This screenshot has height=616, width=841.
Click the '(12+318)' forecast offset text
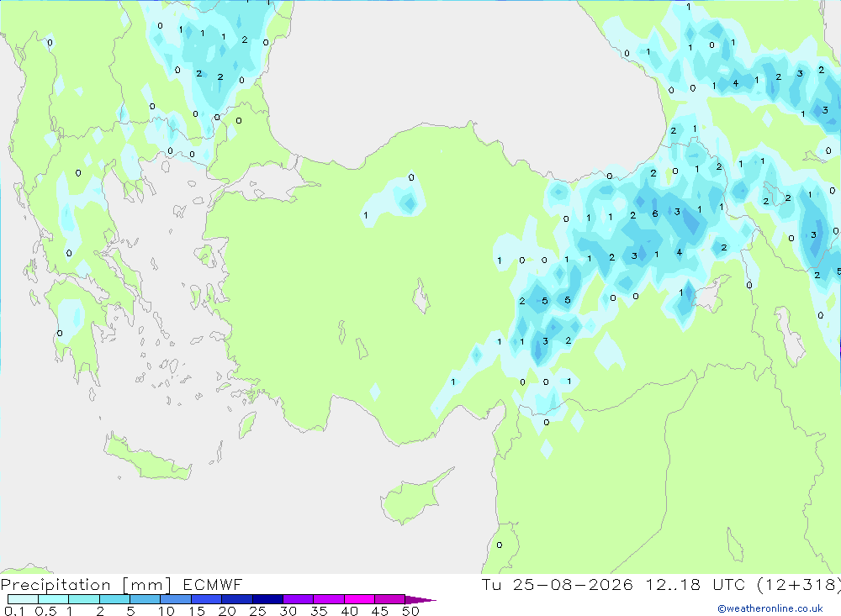(x=798, y=585)
